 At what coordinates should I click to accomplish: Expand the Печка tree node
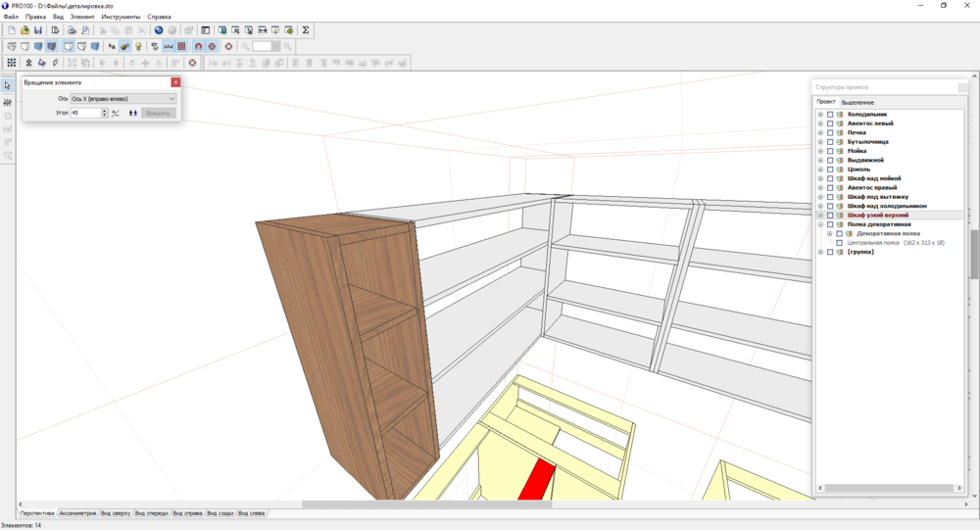820,132
